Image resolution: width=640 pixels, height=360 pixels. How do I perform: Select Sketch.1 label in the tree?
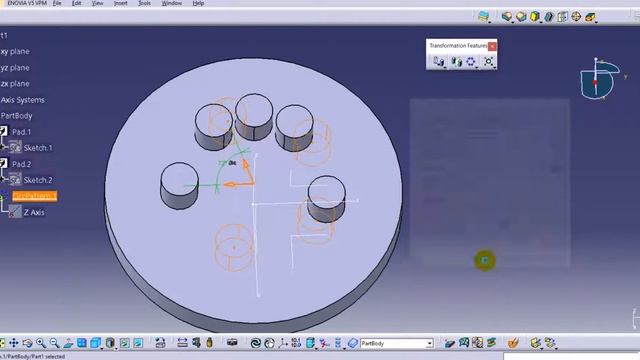click(x=38, y=148)
